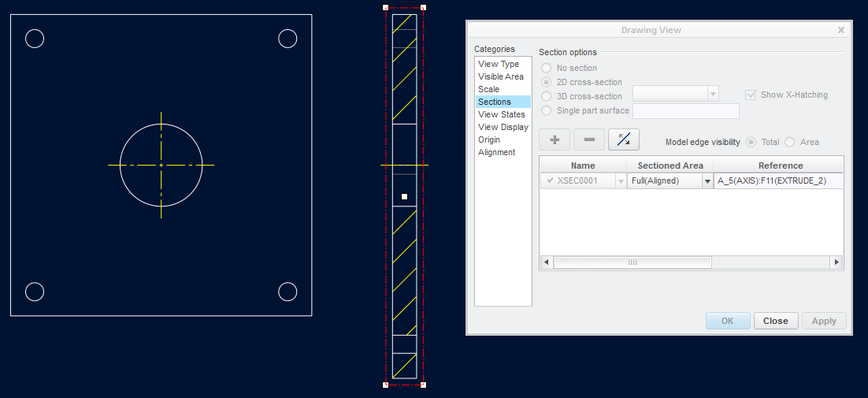Open the Scale category
This screenshot has width=868, height=398.
[x=489, y=89]
